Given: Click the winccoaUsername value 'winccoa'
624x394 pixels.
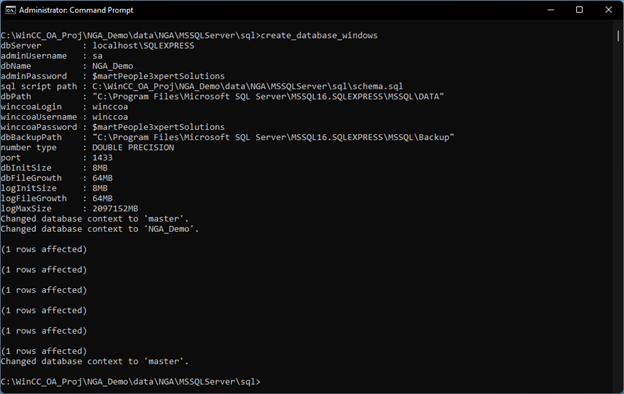Looking at the screenshot, I should pos(110,117).
